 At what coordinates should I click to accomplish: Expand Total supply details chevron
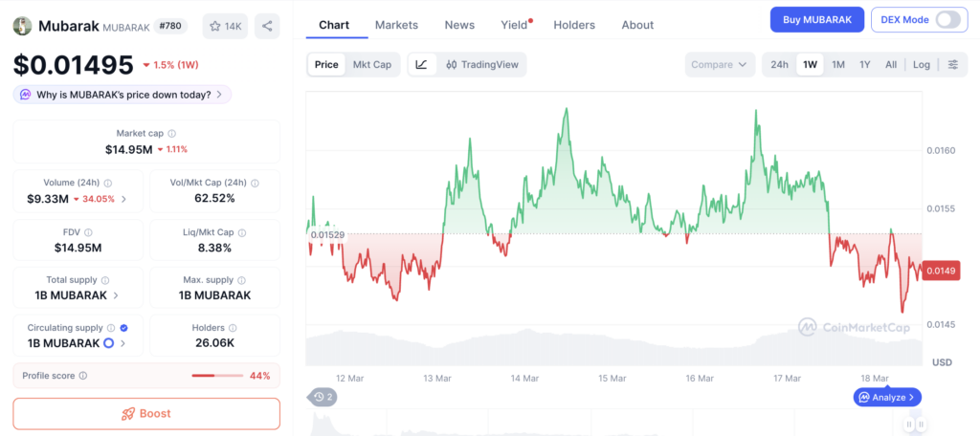point(116,295)
